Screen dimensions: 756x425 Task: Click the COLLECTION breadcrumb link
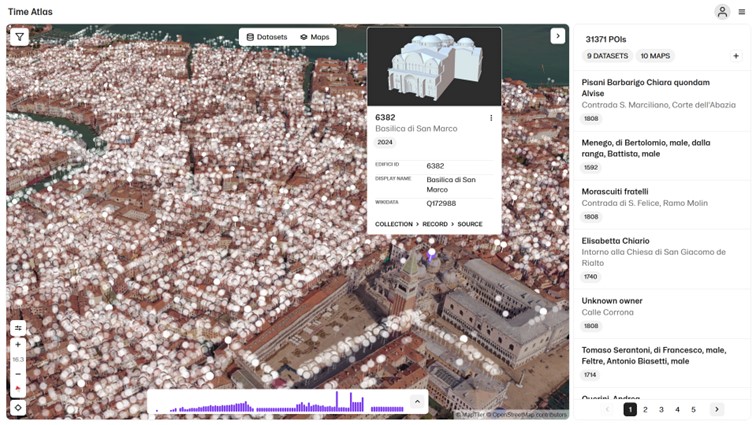393,224
